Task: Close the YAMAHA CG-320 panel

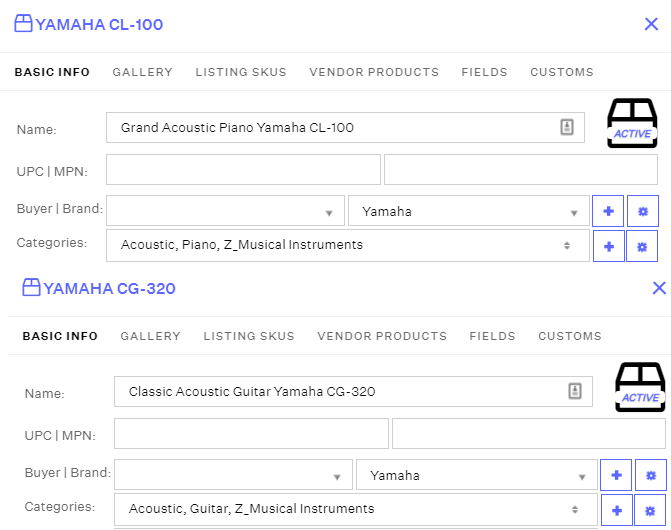Action: pos(659,288)
